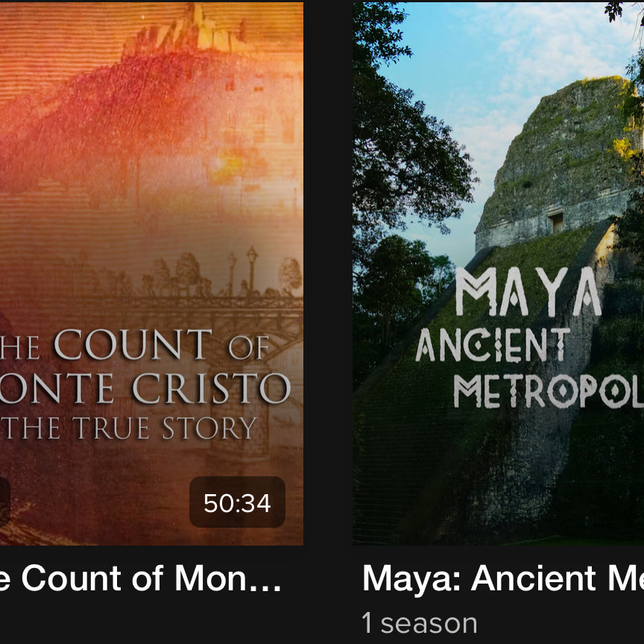Screen dimensions: 644x644
Task: Select the 'Maya: Ancient Me…' title text
Action: (502, 578)
